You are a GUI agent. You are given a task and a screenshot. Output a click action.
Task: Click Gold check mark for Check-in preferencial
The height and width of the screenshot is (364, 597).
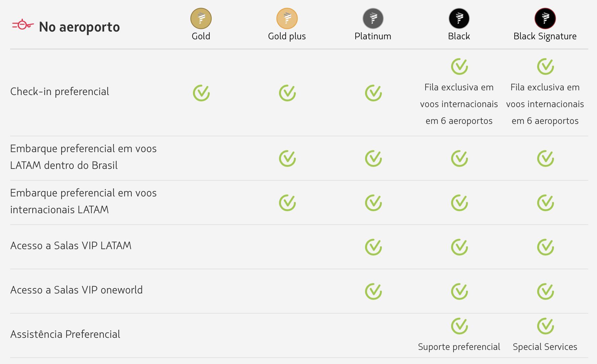coord(201,93)
